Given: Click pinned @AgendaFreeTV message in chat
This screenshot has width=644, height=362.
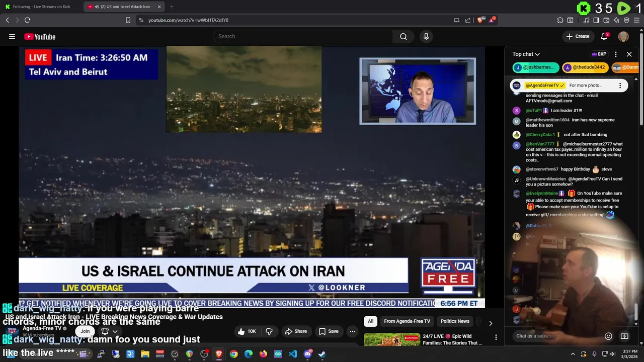Looking at the screenshot, I should (x=569, y=85).
